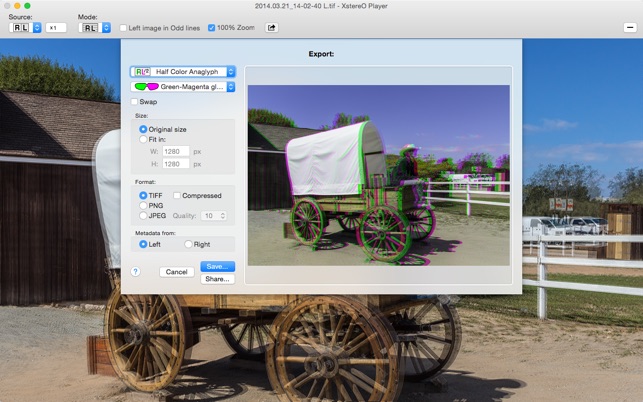This screenshot has width=643, height=402.
Task: Click the Cancel button
Action: click(177, 271)
